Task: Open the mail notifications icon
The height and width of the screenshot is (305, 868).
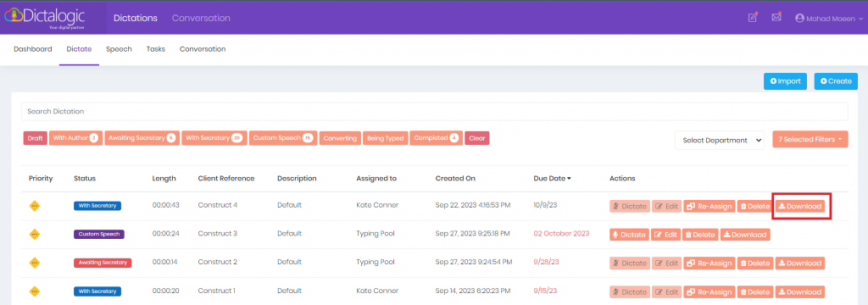Action: click(776, 17)
